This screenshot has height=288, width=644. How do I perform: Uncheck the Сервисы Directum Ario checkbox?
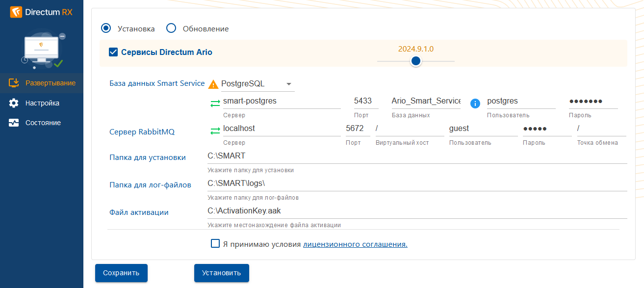113,52
